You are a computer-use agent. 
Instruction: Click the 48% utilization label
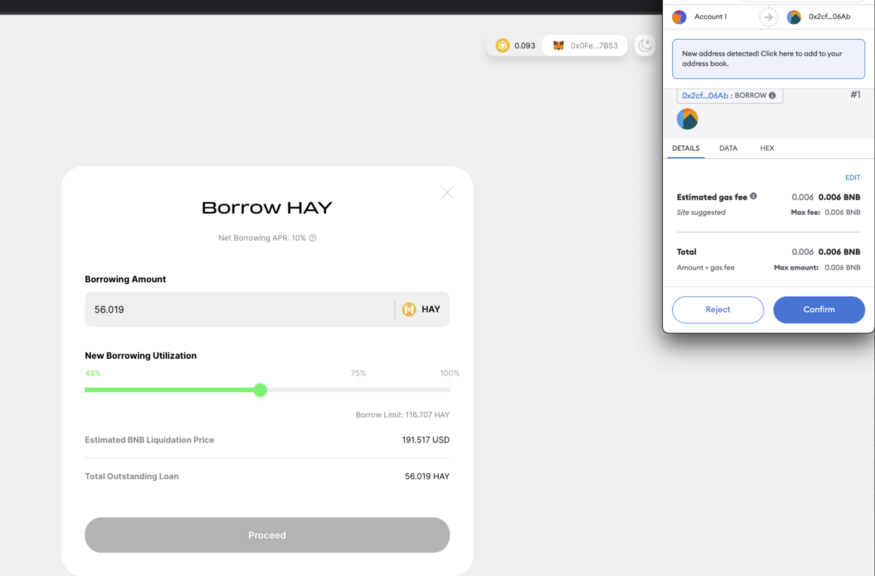tap(93, 373)
